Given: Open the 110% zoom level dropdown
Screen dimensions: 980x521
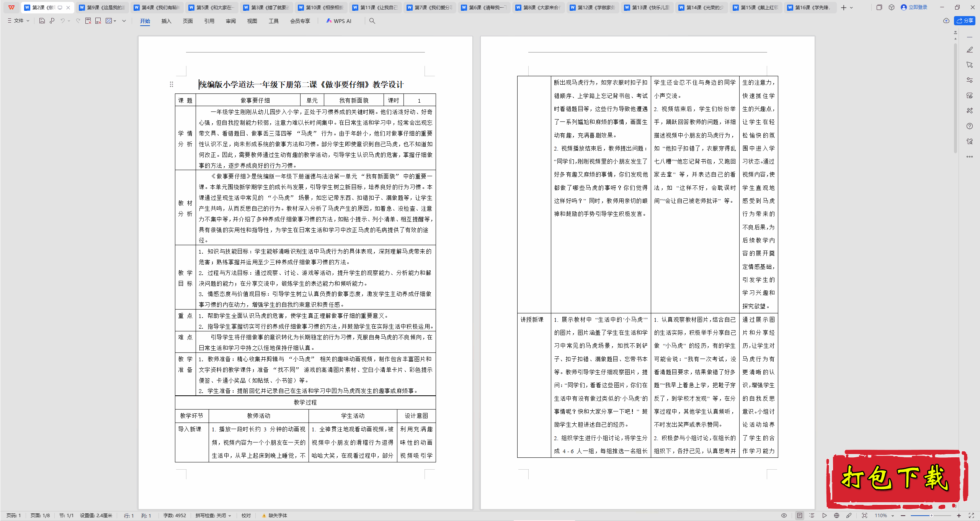Looking at the screenshot, I should tap(884, 516).
